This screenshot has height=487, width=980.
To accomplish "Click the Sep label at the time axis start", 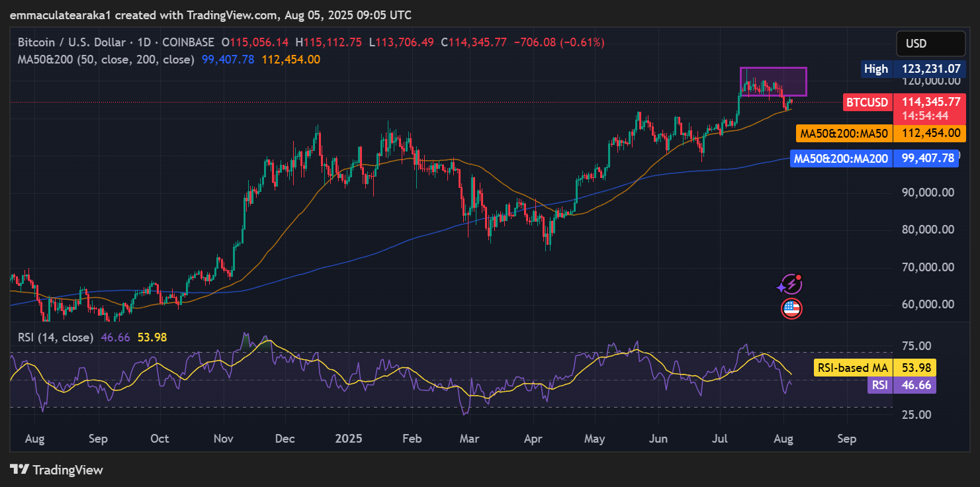I will [98, 439].
